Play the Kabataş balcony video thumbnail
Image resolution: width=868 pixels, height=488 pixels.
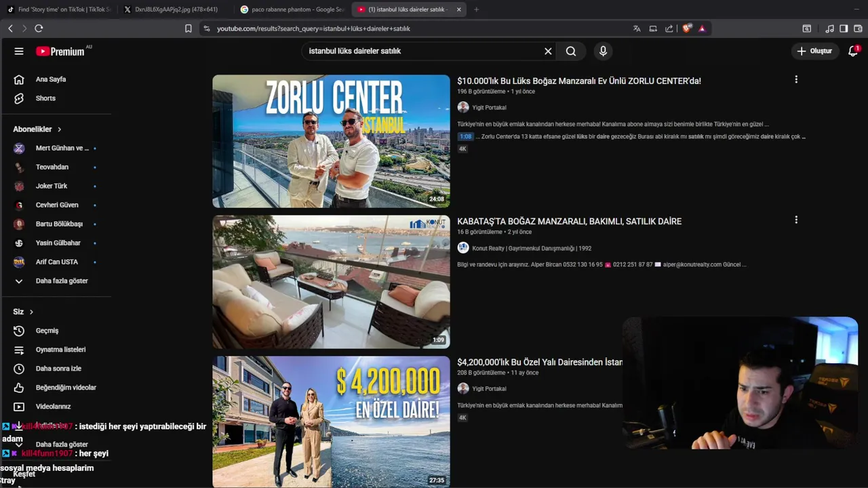point(331,282)
